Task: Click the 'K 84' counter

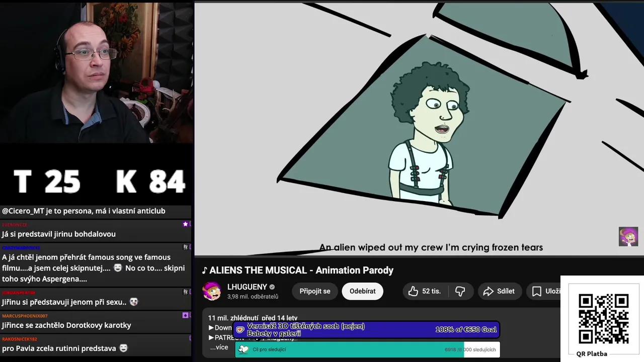Action: (x=151, y=182)
